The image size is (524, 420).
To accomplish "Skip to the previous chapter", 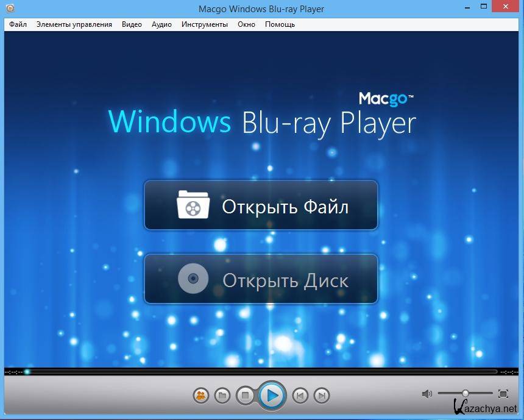I will 300,396.
